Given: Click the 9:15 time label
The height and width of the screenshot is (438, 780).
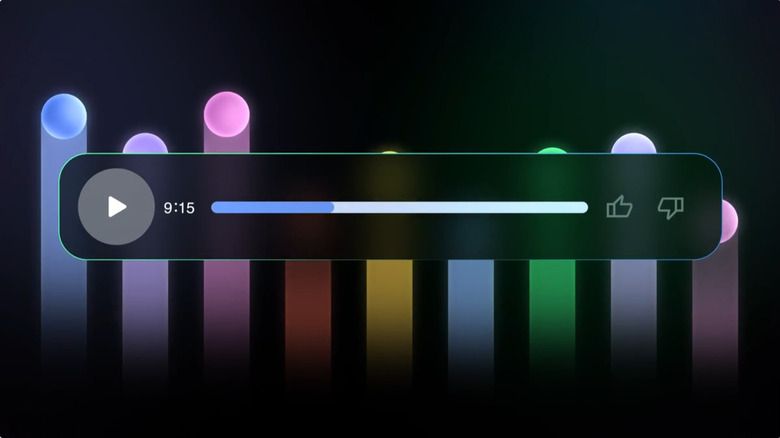Looking at the screenshot, I should pos(179,208).
